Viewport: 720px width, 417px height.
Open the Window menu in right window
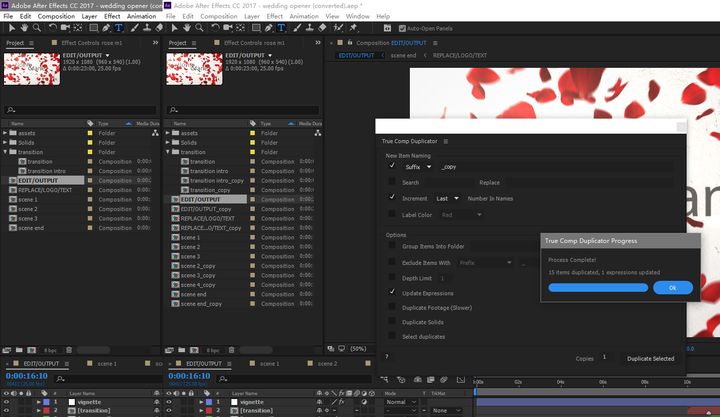(357, 16)
